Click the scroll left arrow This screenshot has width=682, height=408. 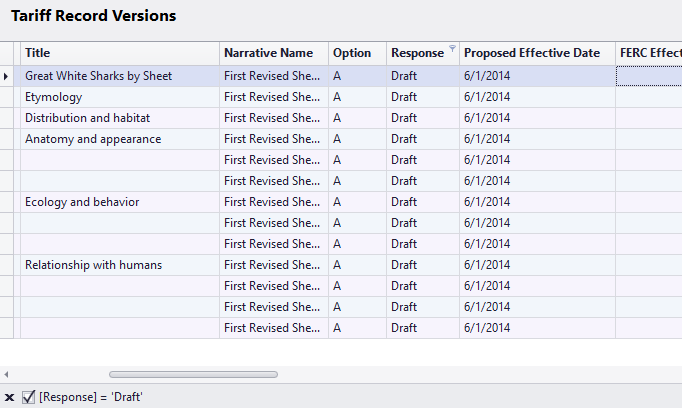[6, 374]
